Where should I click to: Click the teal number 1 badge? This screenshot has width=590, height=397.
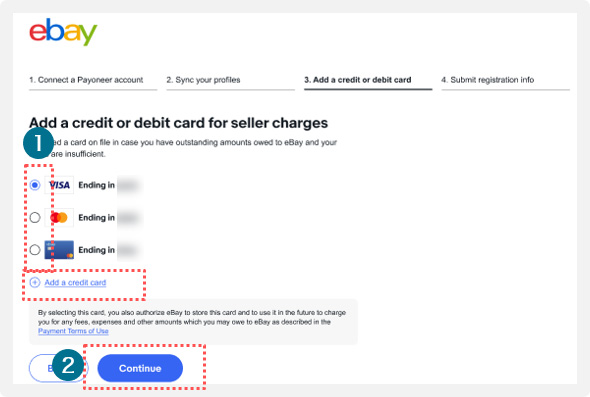(38, 143)
